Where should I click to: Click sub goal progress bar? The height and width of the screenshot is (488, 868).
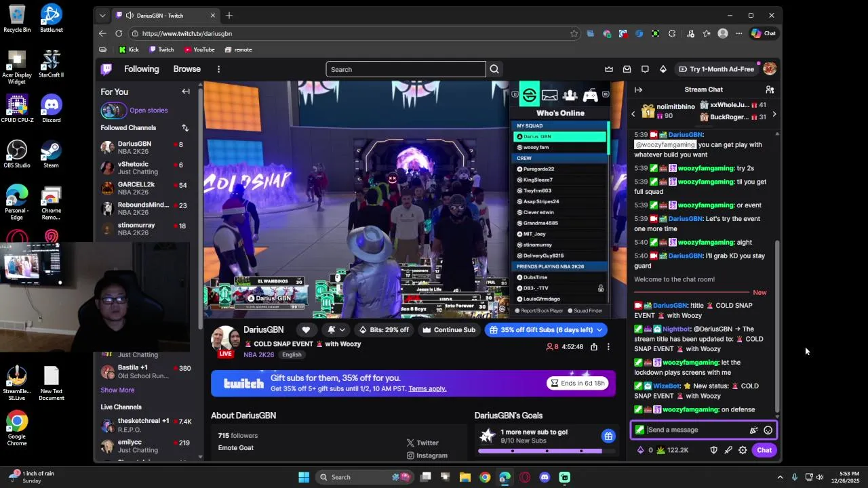pyautogui.click(x=546, y=451)
